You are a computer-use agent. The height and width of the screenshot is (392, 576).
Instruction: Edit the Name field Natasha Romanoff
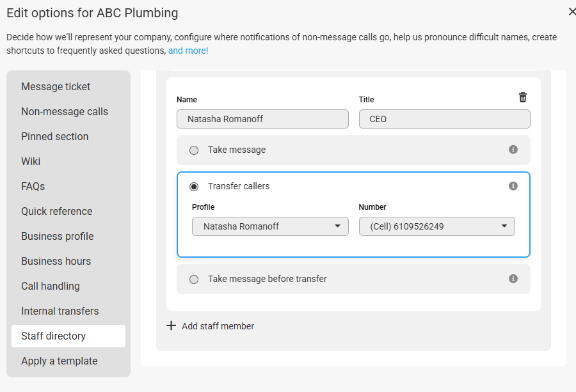[262, 119]
